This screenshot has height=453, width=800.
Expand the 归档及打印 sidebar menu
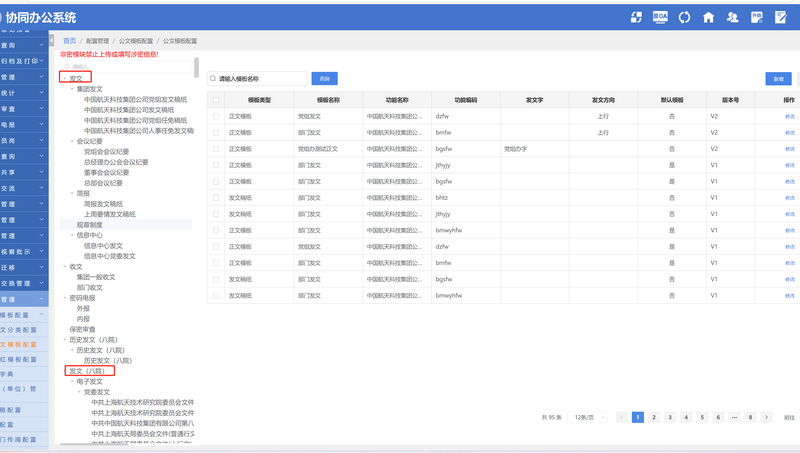pyautogui.click(x=24, y=61)
